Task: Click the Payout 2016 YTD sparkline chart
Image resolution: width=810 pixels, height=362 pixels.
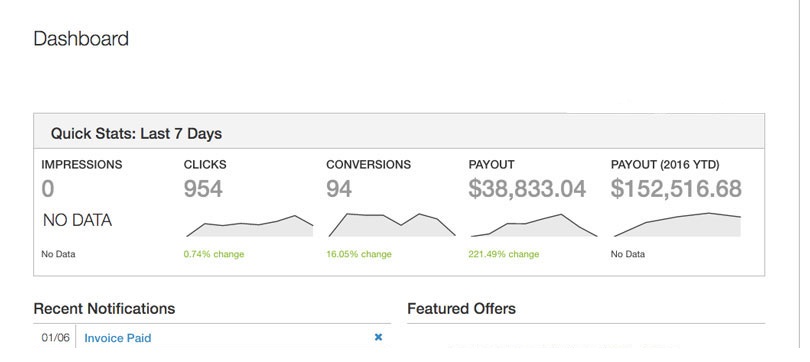Action: [x=677, y=225]
